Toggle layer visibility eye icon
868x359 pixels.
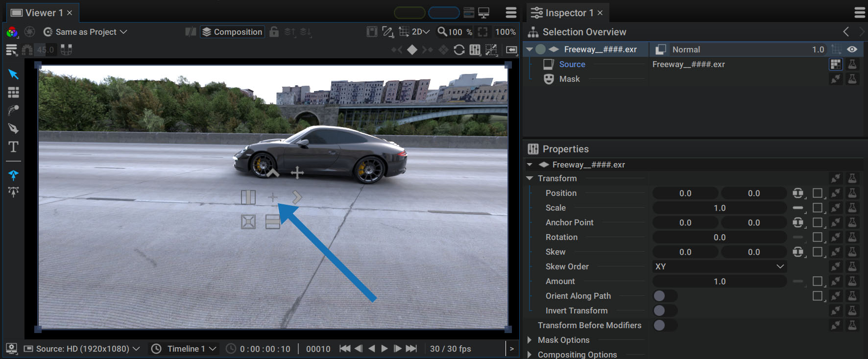pos(852,49)
